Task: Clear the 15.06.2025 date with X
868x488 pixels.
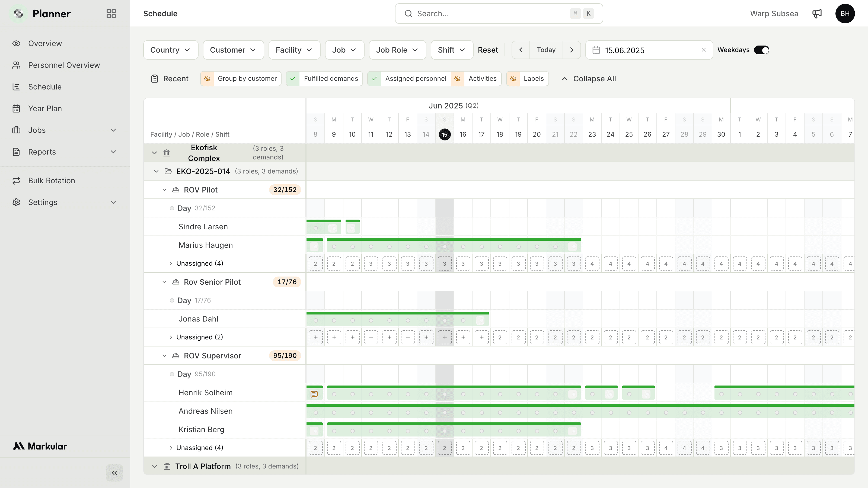Action: click(x=704, y=50)
